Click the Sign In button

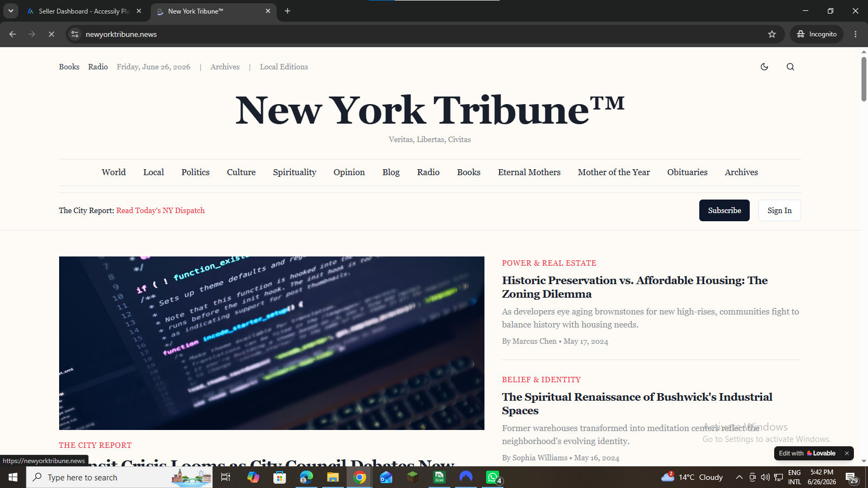[780, 210]
